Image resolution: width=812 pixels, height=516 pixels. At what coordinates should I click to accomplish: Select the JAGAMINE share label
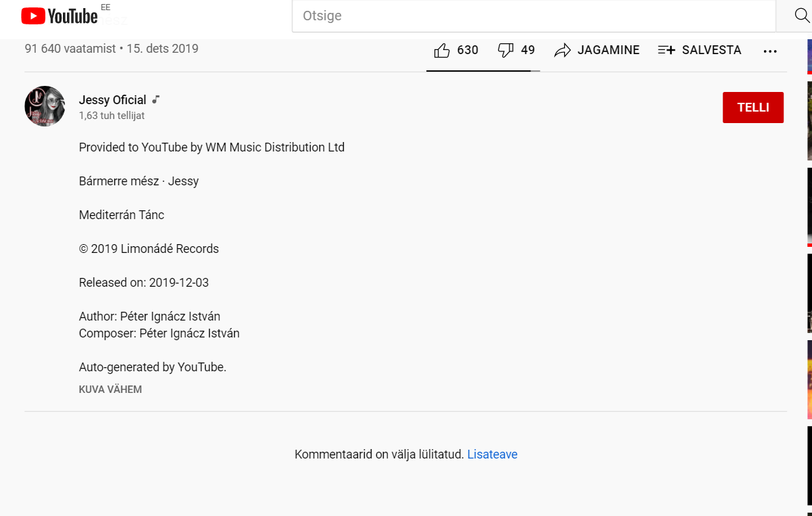coord(608,50)
